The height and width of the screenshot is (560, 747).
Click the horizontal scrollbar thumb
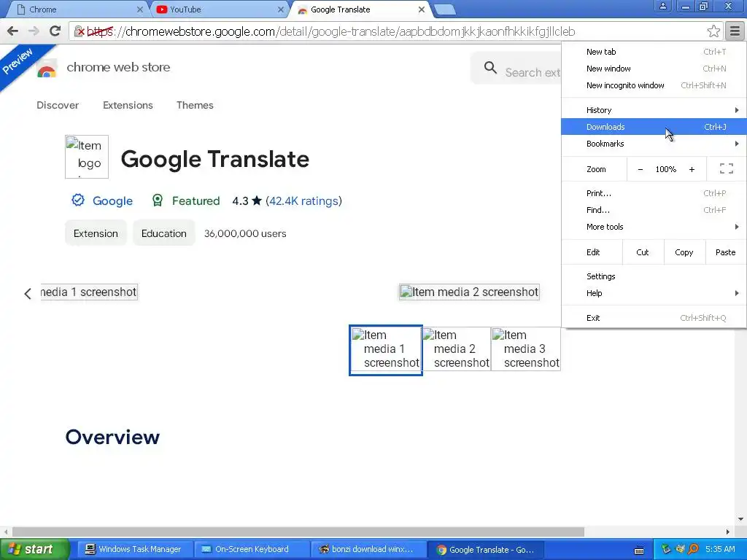pos(298,532)
